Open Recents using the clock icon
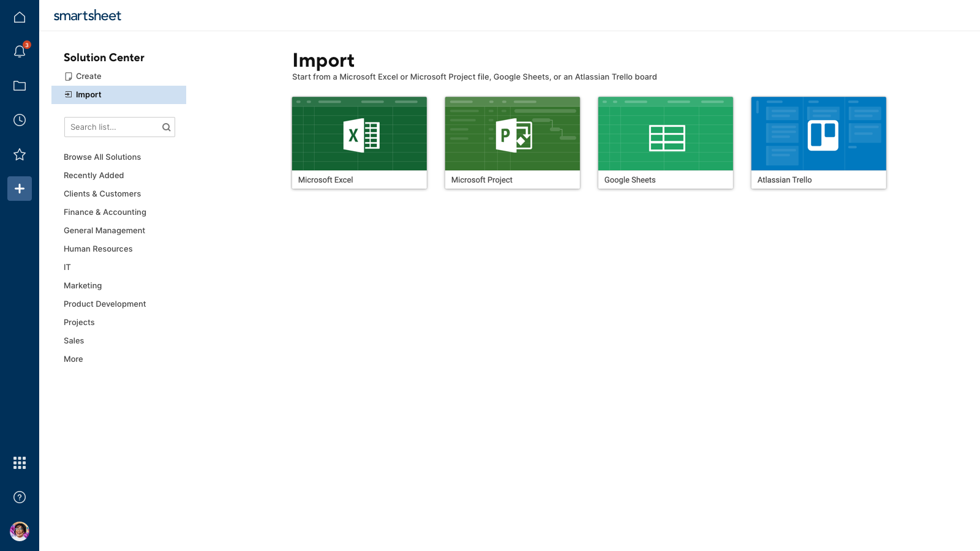The height and width of the screenshot is (551, 980). [19, 120]
